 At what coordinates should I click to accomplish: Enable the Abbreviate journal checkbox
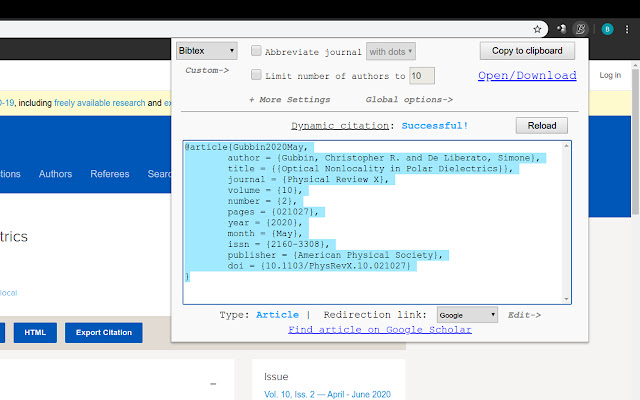(257, 51)
